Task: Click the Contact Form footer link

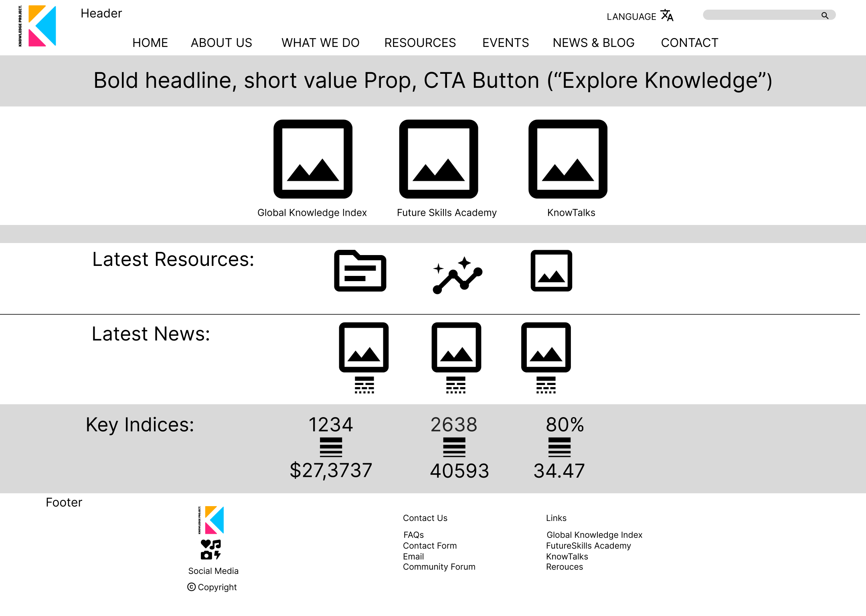Action: point(429,546)
